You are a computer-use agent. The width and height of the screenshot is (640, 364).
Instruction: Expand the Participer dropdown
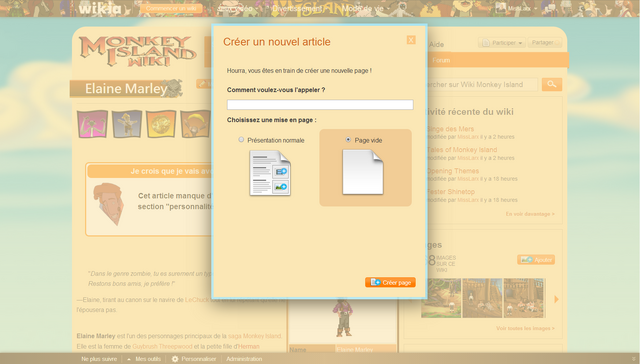(x=502, y=43)
